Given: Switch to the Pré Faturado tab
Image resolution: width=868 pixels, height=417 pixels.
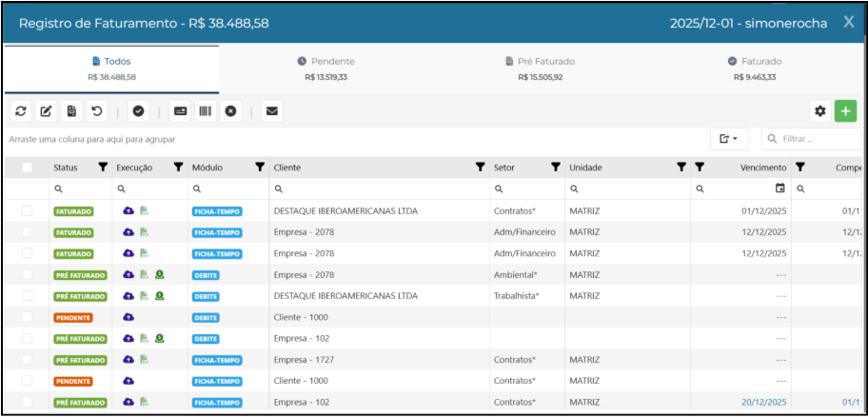Looking at the screenshot, I should point(541,69).
